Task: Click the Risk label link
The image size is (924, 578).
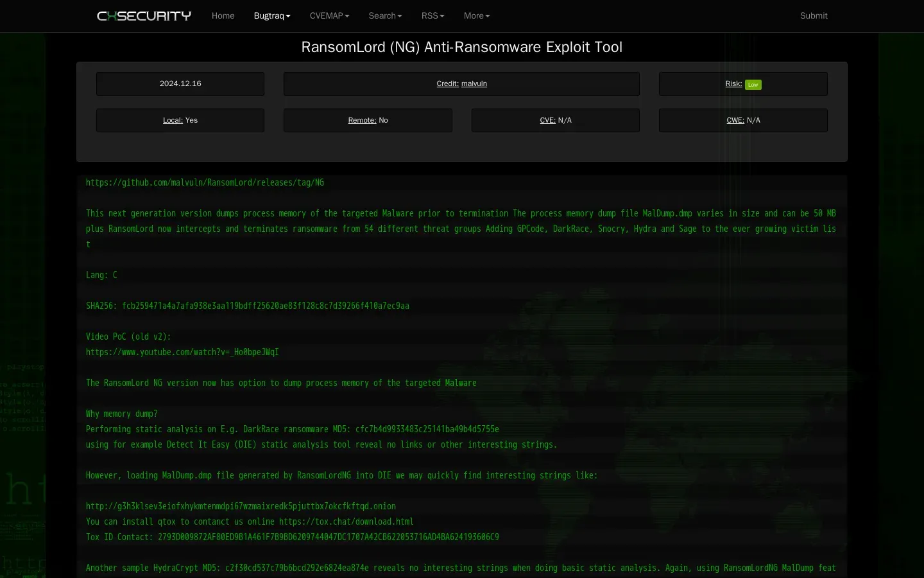Action: click(x=733, y=84)
